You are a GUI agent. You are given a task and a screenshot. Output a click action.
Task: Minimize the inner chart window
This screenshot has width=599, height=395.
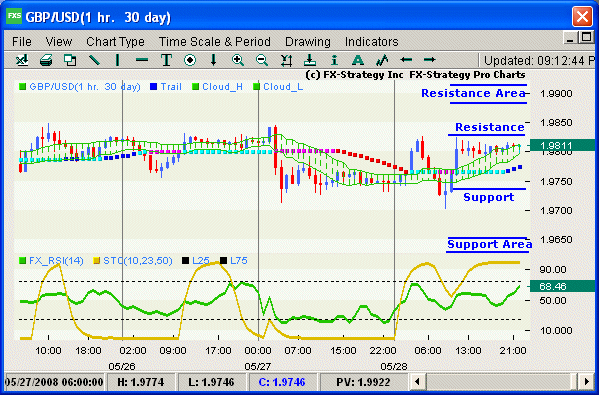click(571, 38)
